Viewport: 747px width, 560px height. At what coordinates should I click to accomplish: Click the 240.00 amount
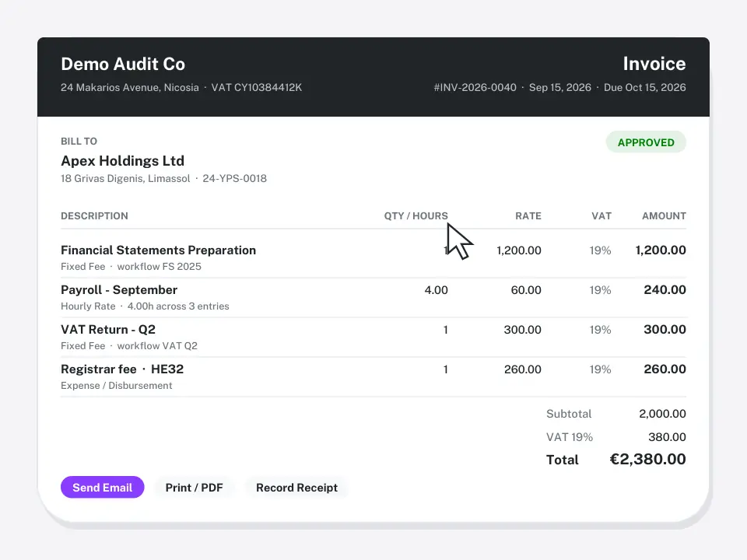click(665, 290)
